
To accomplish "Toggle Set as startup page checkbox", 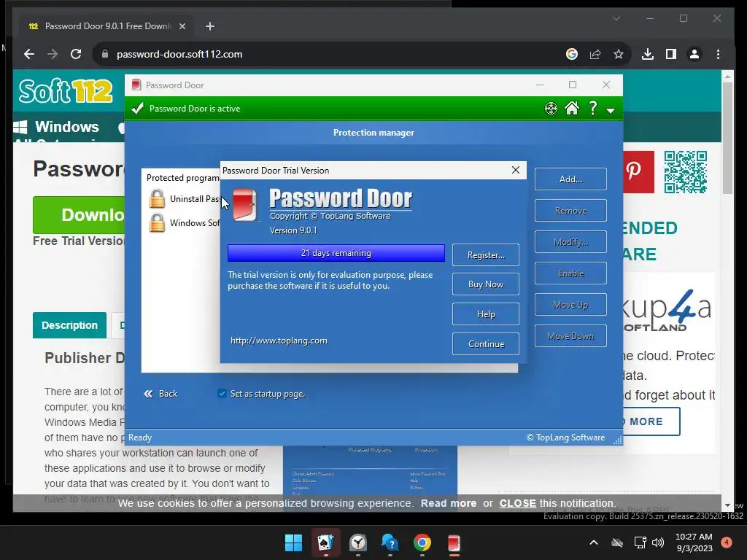I will click(222, 393).
